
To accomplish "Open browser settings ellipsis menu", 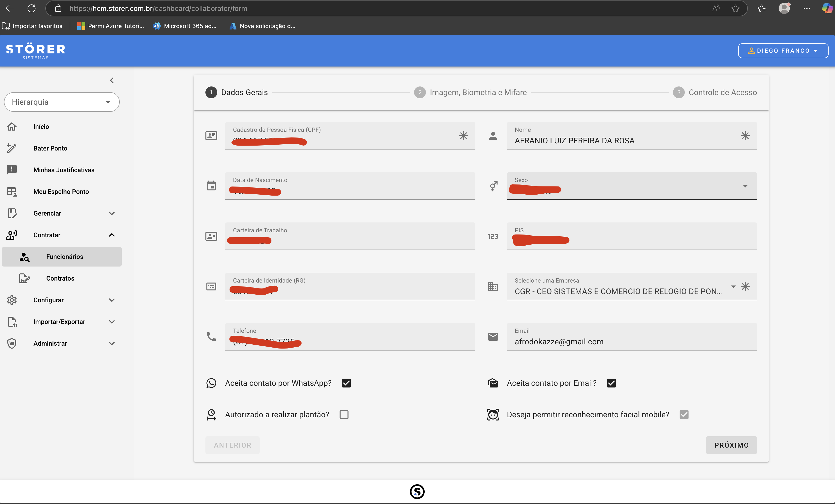I will (x=807, y=8).
